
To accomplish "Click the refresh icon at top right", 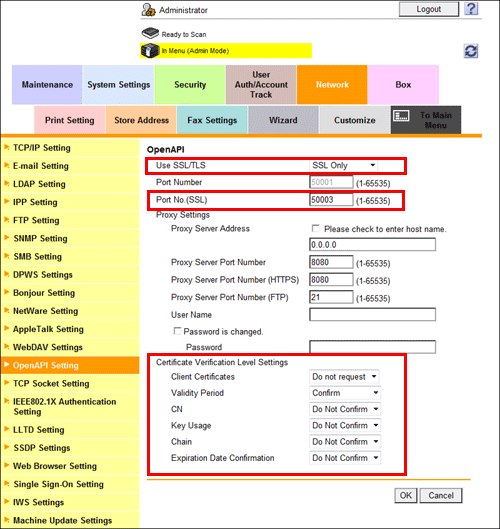I will click(x=471, y=51).
